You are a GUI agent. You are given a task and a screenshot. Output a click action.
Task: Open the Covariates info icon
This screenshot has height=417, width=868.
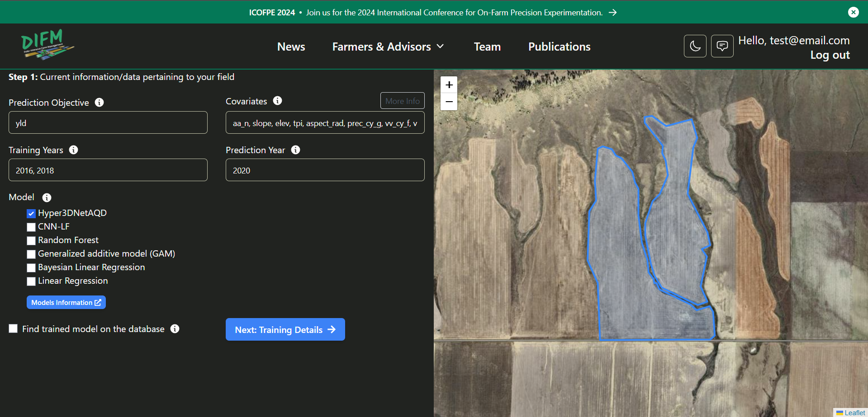coord(277,101)
